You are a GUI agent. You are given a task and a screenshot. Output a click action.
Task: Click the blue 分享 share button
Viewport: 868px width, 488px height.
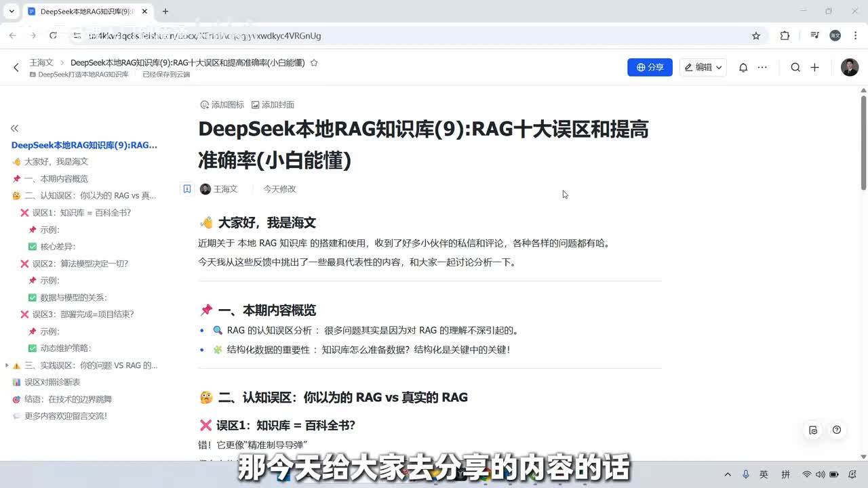pyautogui.click(x=650, y=67)
